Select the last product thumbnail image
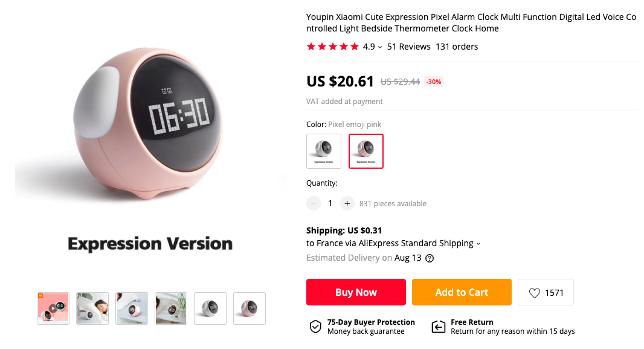 click(x=249, y=308)
